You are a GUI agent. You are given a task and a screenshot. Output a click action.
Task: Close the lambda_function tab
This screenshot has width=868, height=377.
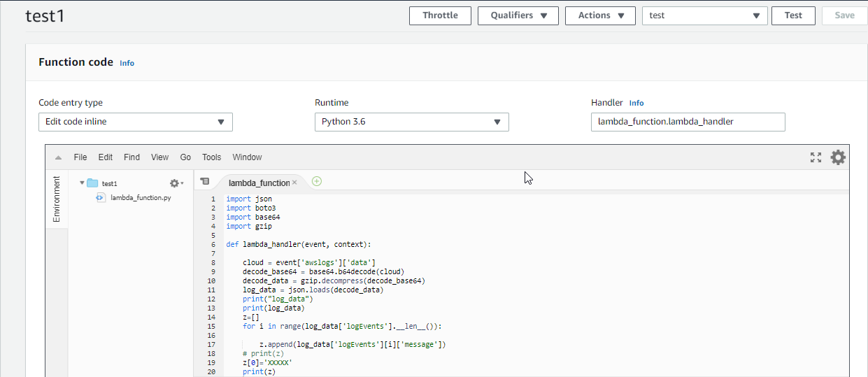click(x=294, y=183)
